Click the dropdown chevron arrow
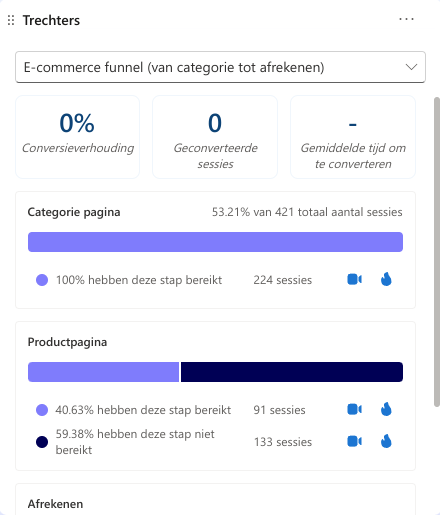 (411, 67)
